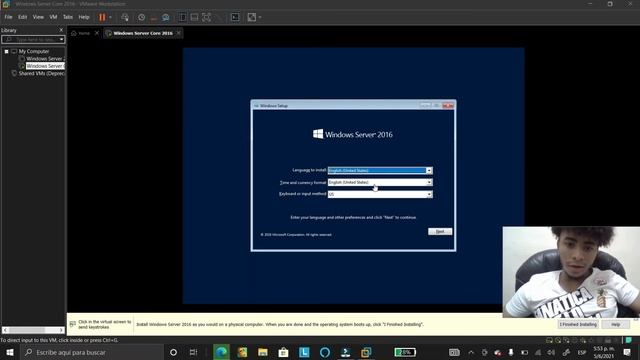Open the Edit menu
Image resolution: width=640 pixels, height=360 pixels.
[22, 17]
